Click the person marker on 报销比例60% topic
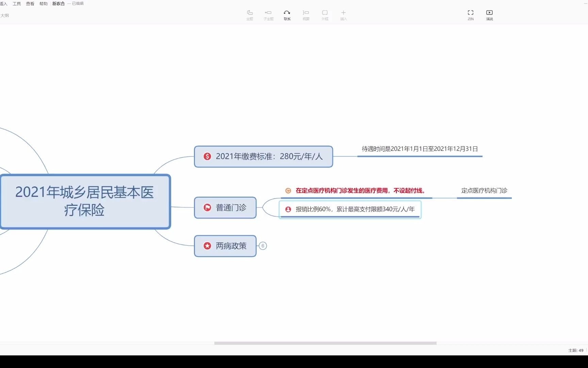This screenshot has height=368, width=588. (288, 209)
